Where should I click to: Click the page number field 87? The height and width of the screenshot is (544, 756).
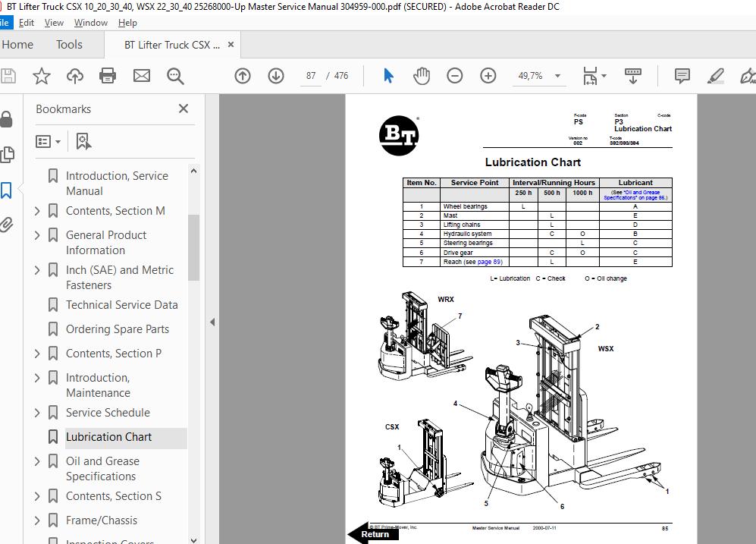coord(310,76)
